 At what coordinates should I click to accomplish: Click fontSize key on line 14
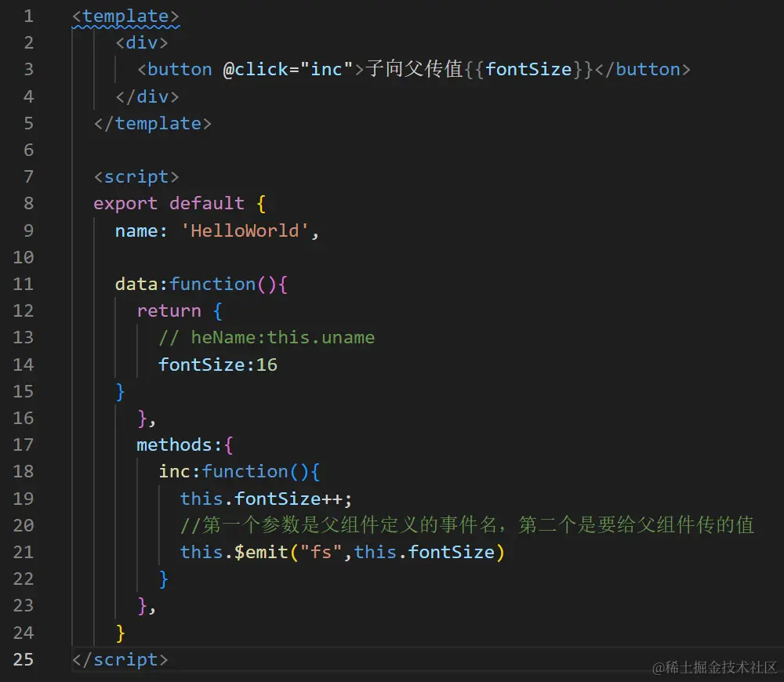tap(201, 365)
